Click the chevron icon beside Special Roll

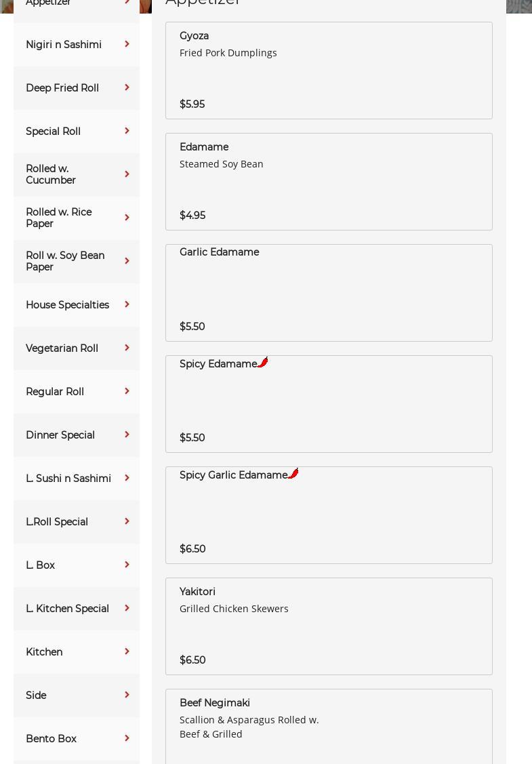127,131
